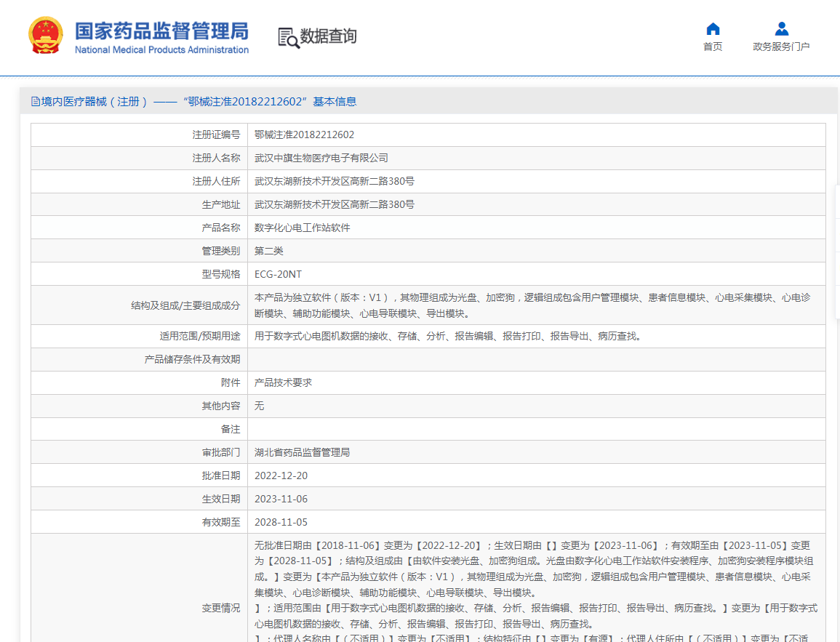Select the 无 value in 其他内容 row
Image resolution: width=840 pixels, height=642 pixels.
pos(260,406)
